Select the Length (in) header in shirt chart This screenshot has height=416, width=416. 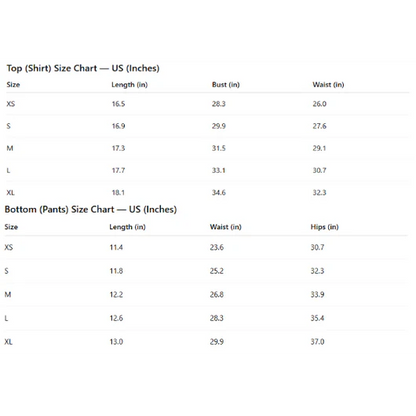129,85
